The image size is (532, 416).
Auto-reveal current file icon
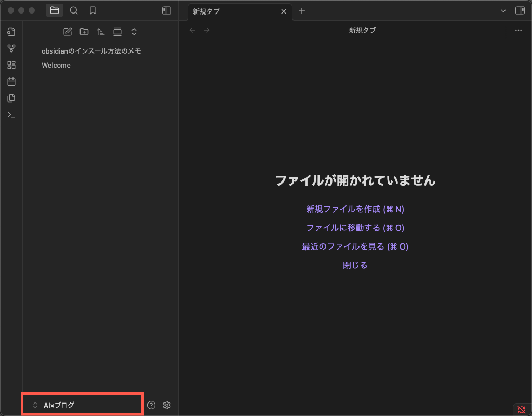coord(117,32)
